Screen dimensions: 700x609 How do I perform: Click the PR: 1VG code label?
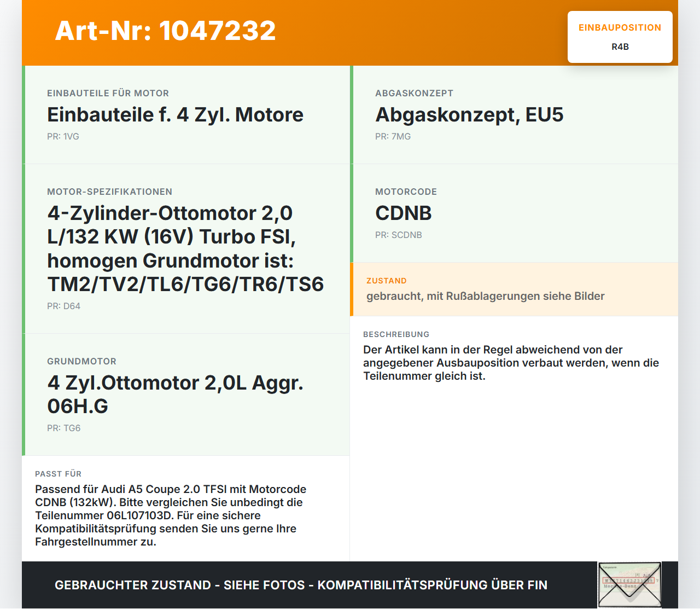pos(63,136)
